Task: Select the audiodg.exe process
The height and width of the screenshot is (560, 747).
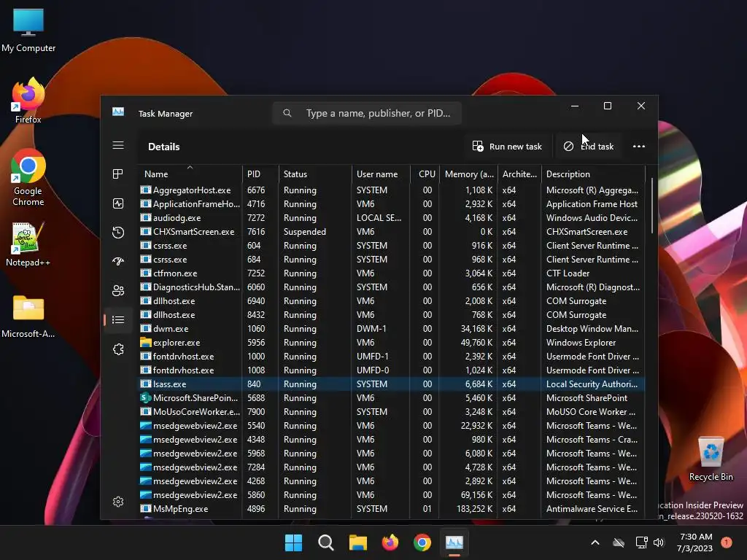Action: point(392,217)
